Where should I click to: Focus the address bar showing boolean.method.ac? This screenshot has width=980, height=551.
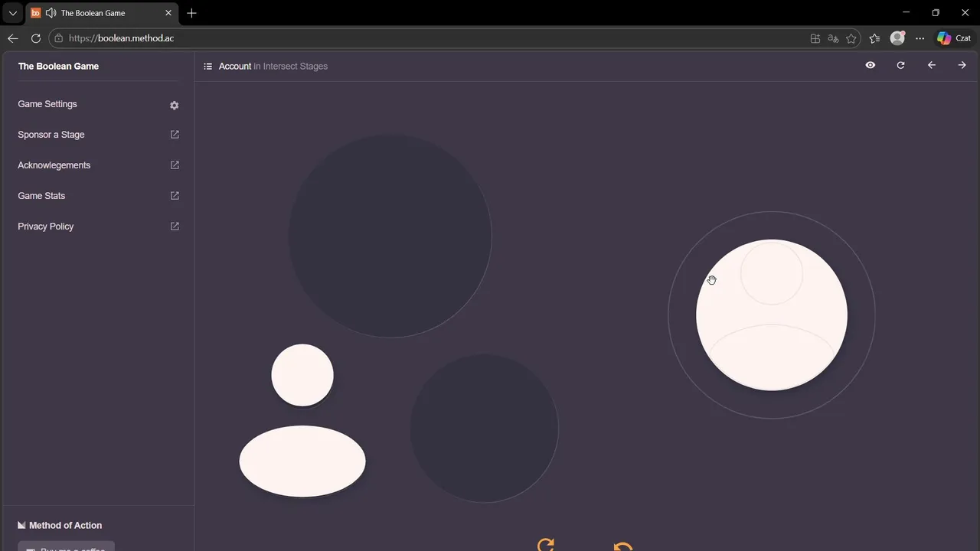coord(429,38)
